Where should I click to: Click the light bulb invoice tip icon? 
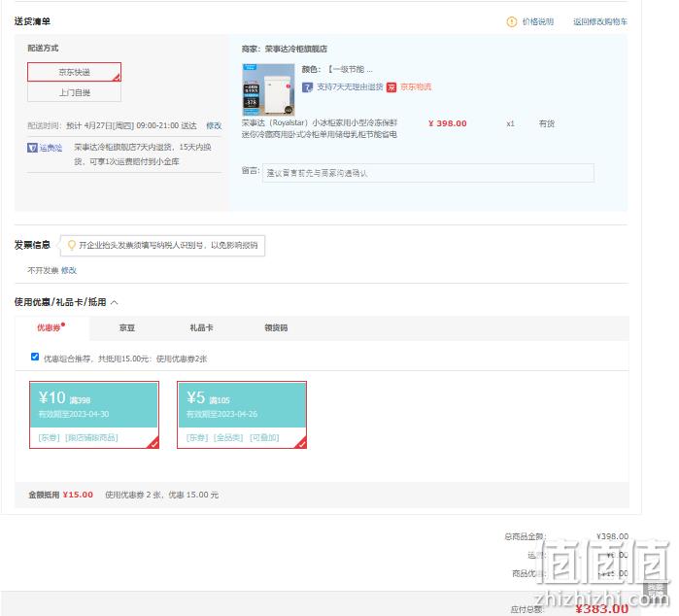[72, 245]
